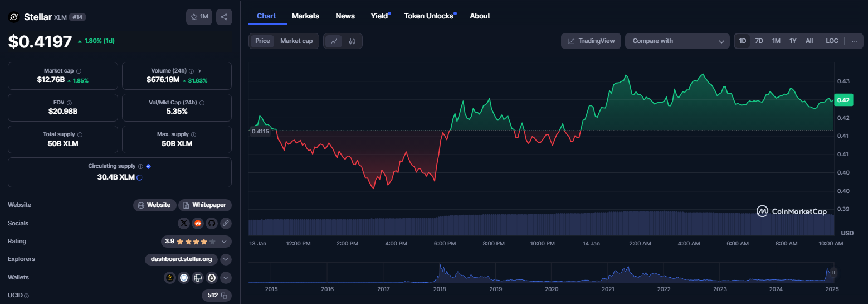The image size is (868, 304).
Task: Open the About tab
Action: click(x=480, y=16)
